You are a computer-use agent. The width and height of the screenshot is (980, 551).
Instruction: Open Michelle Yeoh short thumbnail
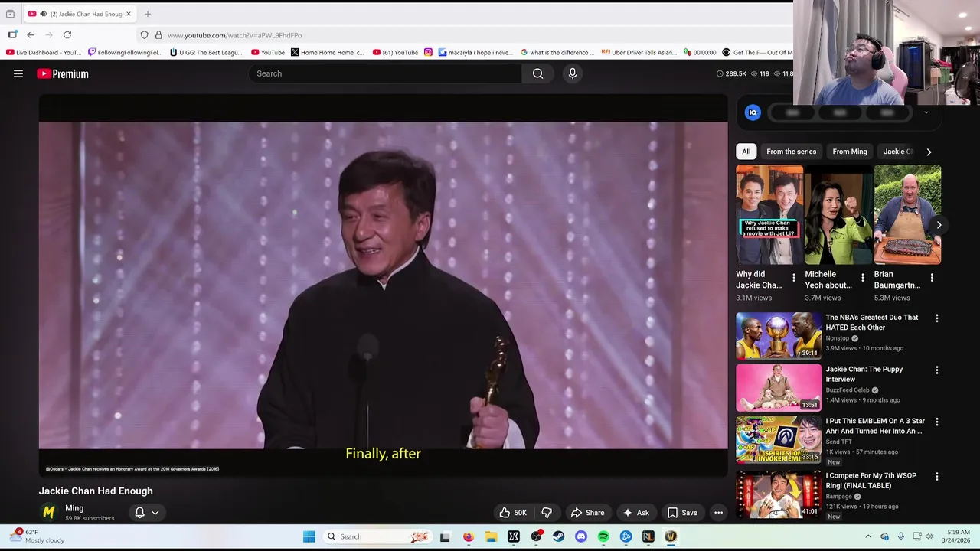pos(838,215)
